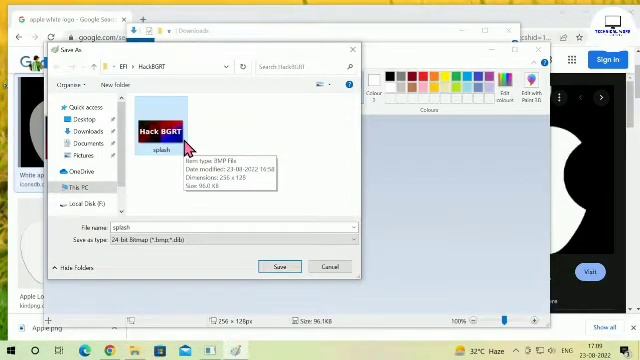Select the Colour 2 box in Paint

tap(373, 87)
